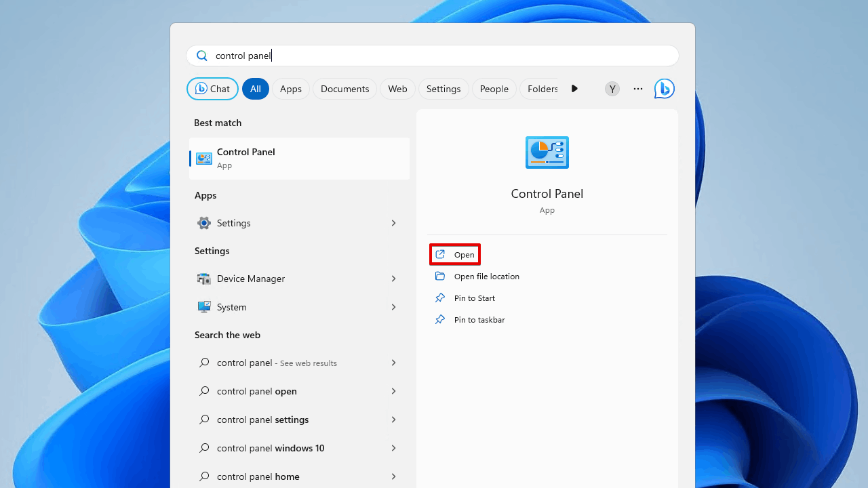
Task: Click the Settings gear icon under Apps
Action: [x=203, y=223]
